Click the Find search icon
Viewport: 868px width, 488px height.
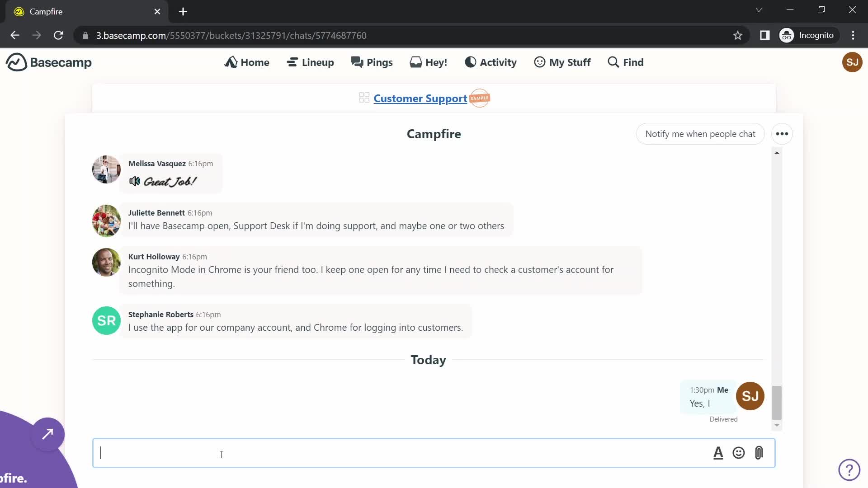(613, 62)
